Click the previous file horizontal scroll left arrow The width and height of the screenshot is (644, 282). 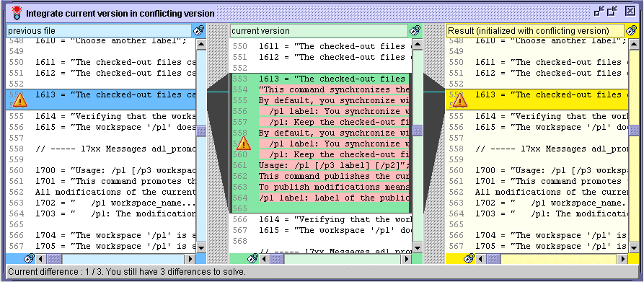coord(40,259)
